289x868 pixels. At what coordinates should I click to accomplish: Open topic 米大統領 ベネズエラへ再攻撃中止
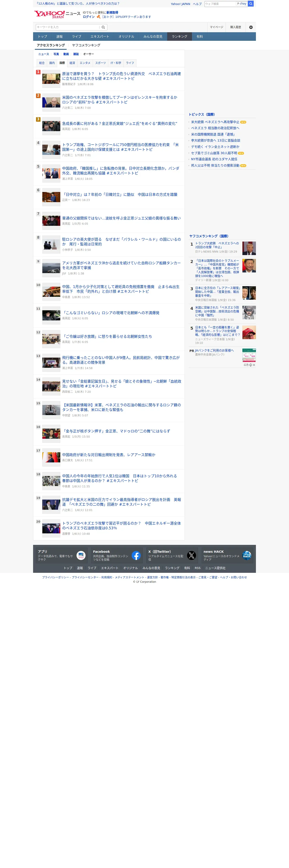point(215,122)
